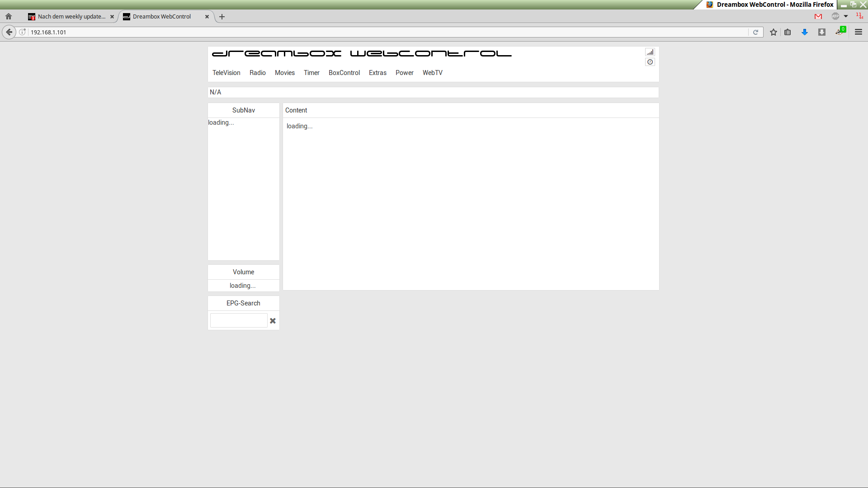Expand the Adblock Plus dropdown arrow
The height and width of the screenshot is (488, 868).
click(x=846, y=16)
